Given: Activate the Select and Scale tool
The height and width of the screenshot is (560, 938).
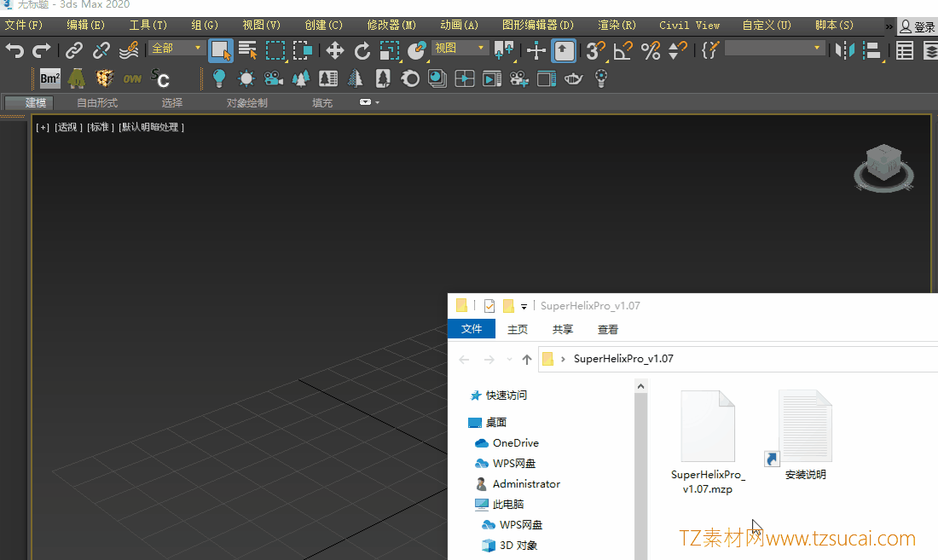Looking at the screenshot, I should [390, 51].
